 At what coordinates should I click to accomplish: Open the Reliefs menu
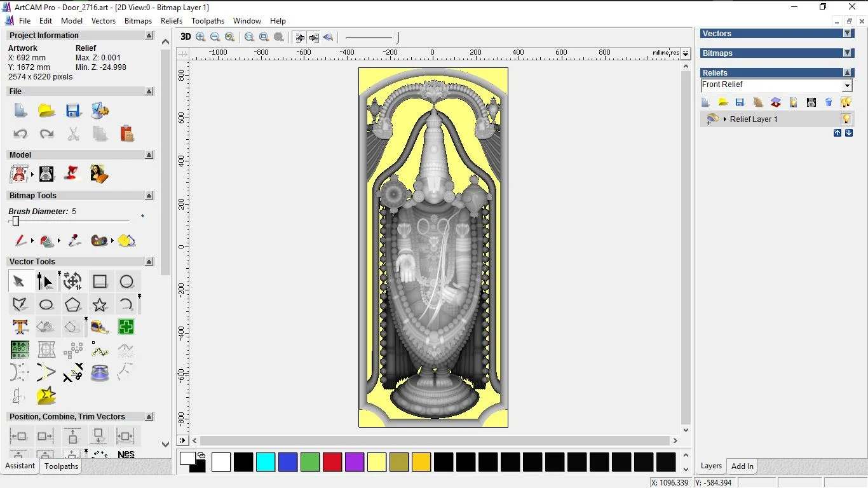coord(172,21)
